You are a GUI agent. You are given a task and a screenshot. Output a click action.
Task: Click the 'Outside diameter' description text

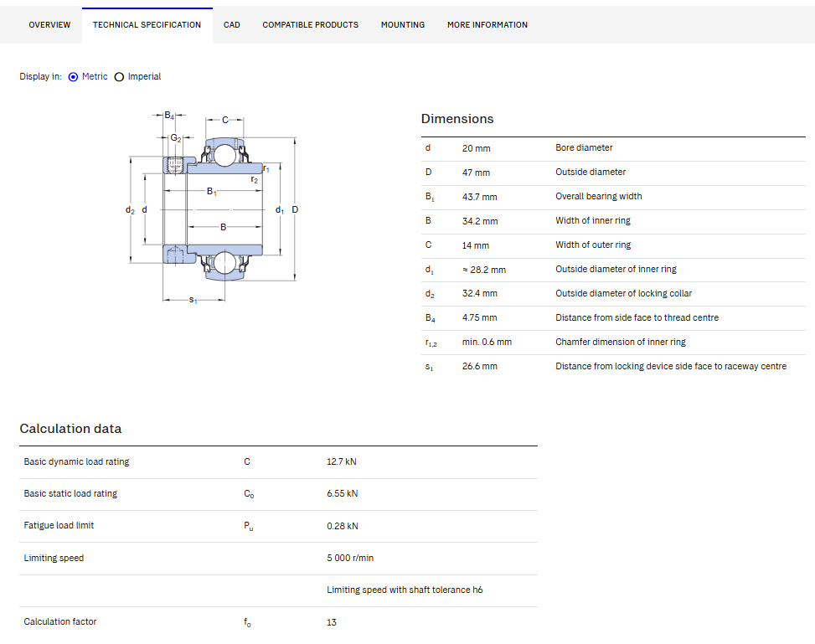coord(591,172)
